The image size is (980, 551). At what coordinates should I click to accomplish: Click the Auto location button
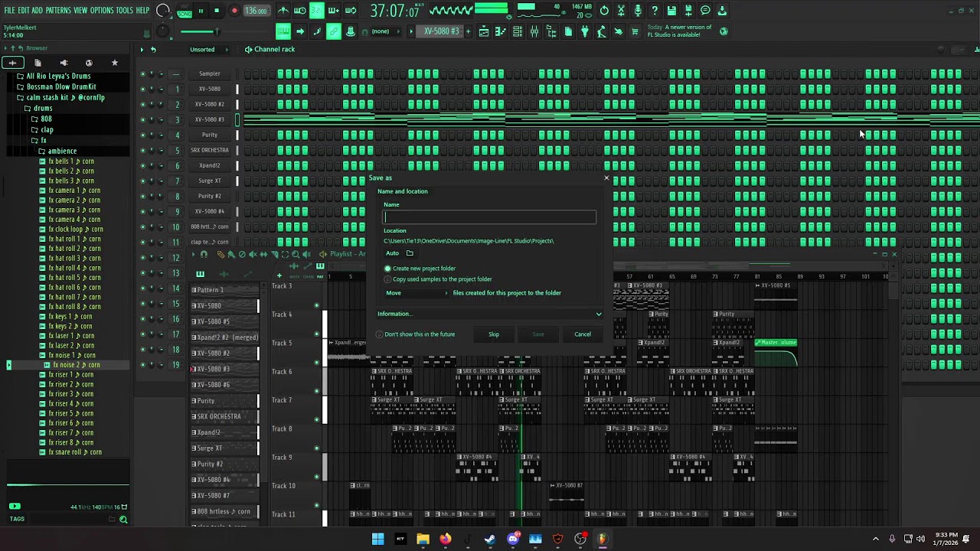[x=392, y=253]
